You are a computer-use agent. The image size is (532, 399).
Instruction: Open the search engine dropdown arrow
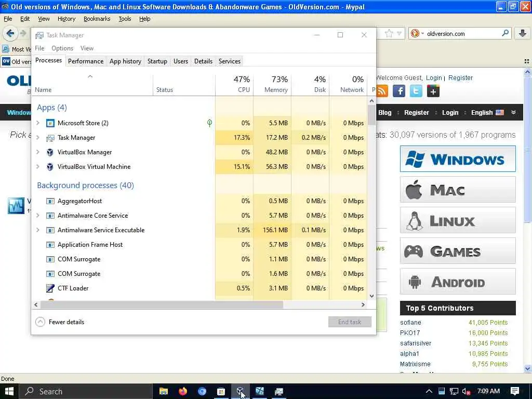click(x=422, y=33)
